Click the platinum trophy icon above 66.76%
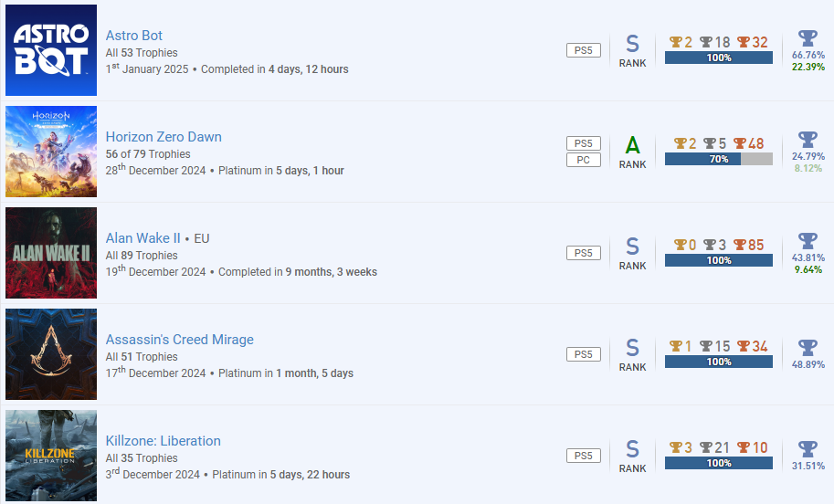834x504 pixels. pyautogui.click(x=808, y=38)
